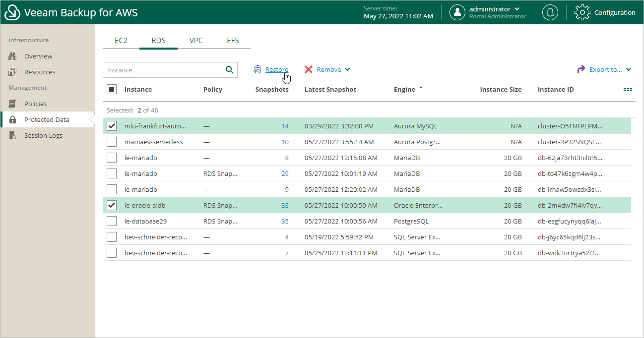Click the notification bell icon

tap(550, 12)
